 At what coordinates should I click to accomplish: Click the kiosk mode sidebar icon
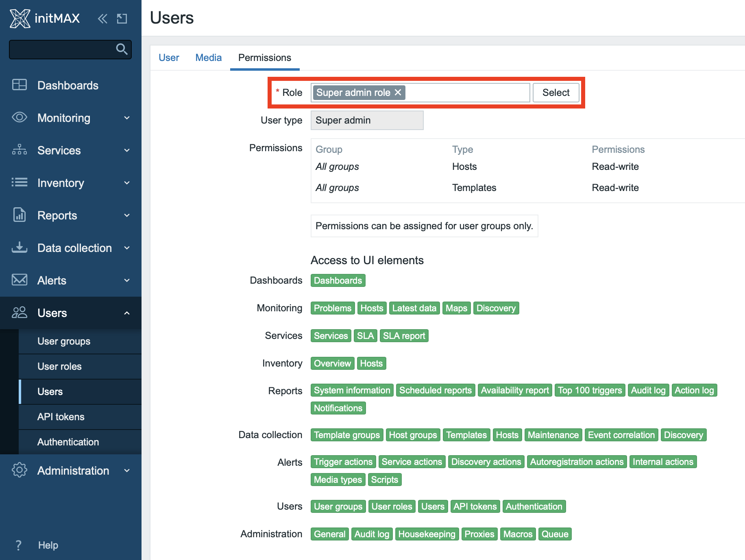point(122,19)
